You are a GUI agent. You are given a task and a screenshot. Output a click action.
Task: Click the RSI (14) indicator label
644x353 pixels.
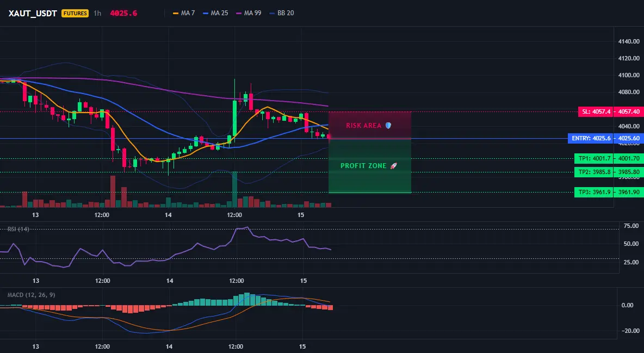click(x=18, y=229)
